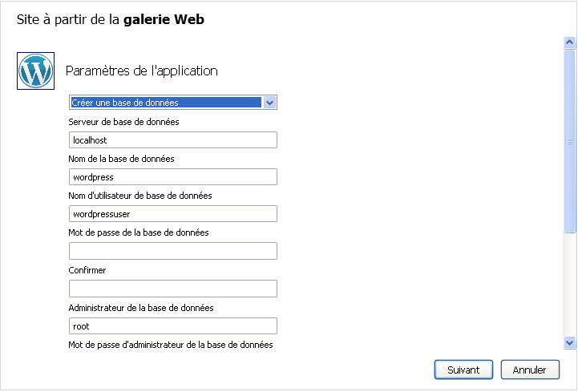Click the WordPress logo icon
The width and height of the screenshot is (578, 392).
(x=35, y=71)
